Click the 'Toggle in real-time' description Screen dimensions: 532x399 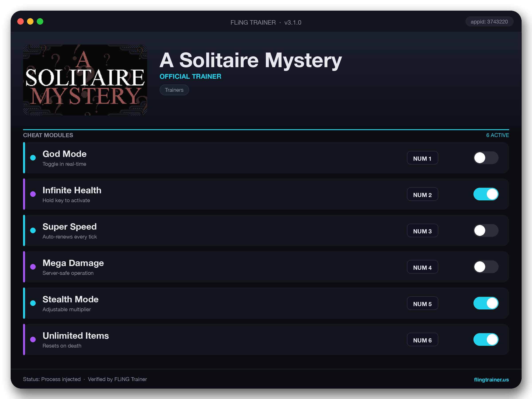64,164
